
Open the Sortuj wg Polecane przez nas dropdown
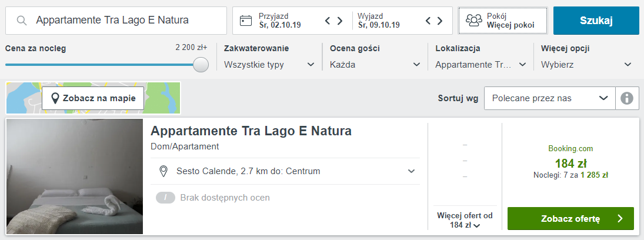(550, 98)
